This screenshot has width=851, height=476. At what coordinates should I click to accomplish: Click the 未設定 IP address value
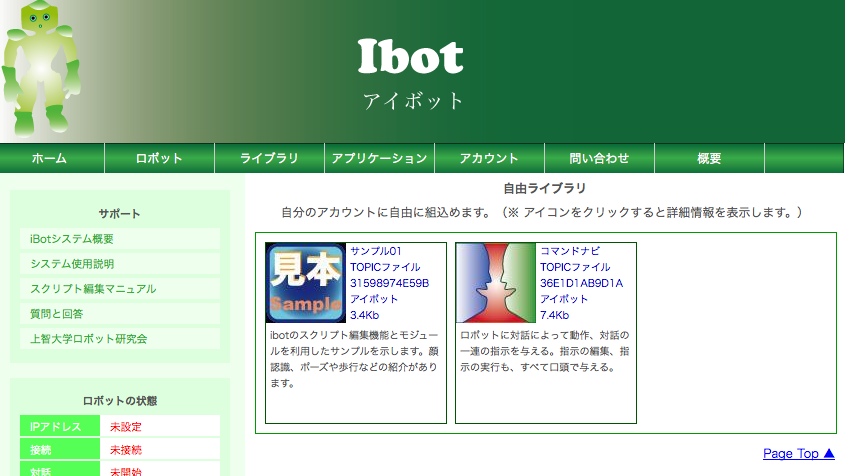125,427
